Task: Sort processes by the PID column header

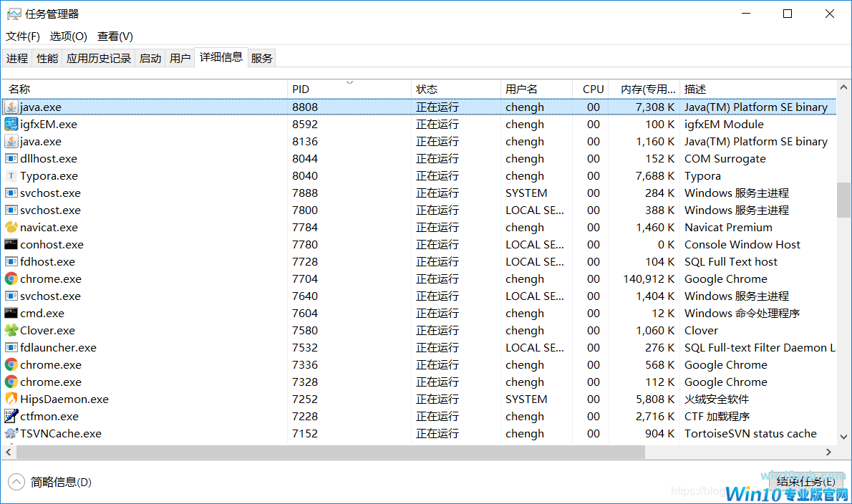Action: point(301,89)
